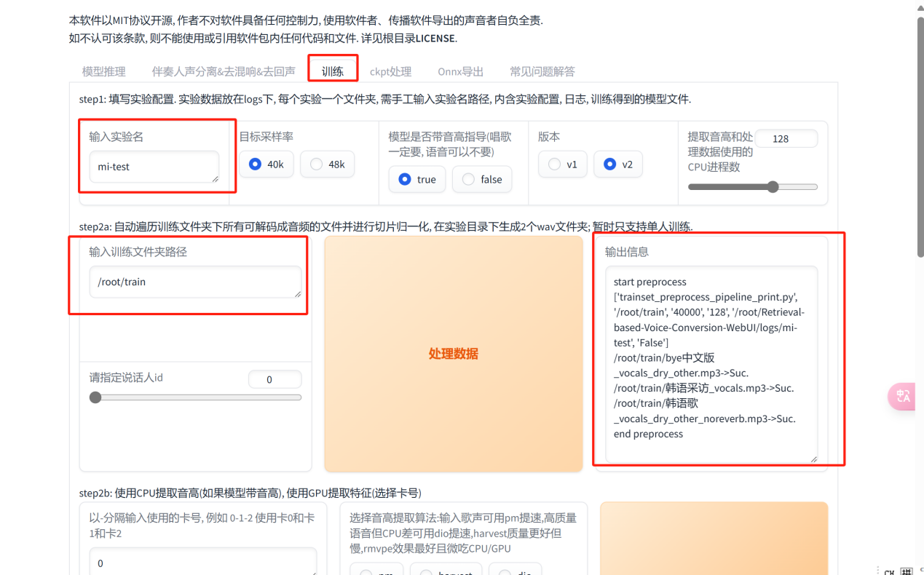
Task: Click the 输入训练文件夹路径 text field
Action: pyautogui.click(x=194, y=282)
